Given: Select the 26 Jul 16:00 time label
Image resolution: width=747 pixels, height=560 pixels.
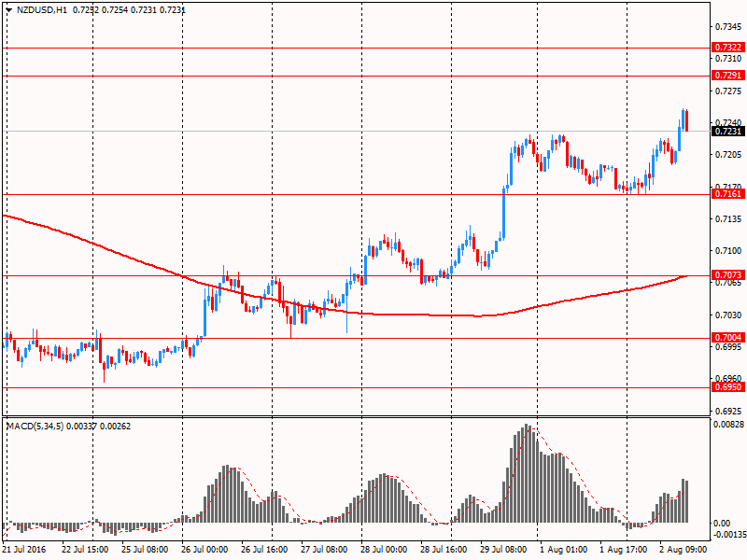Looking at the screenshot, I should pyautogui.click(x=264, y=550).
